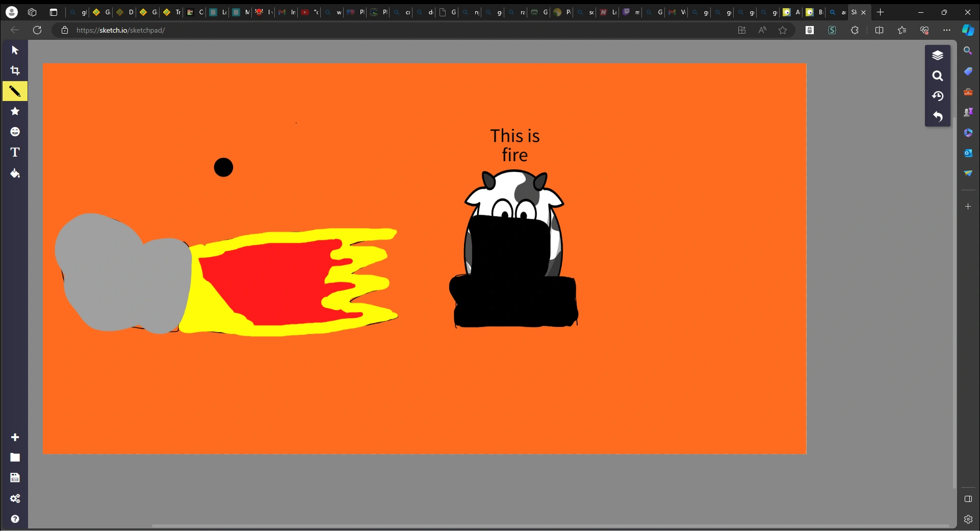
Task: Close the active Sketchpad tab
Action: point(863,12)
